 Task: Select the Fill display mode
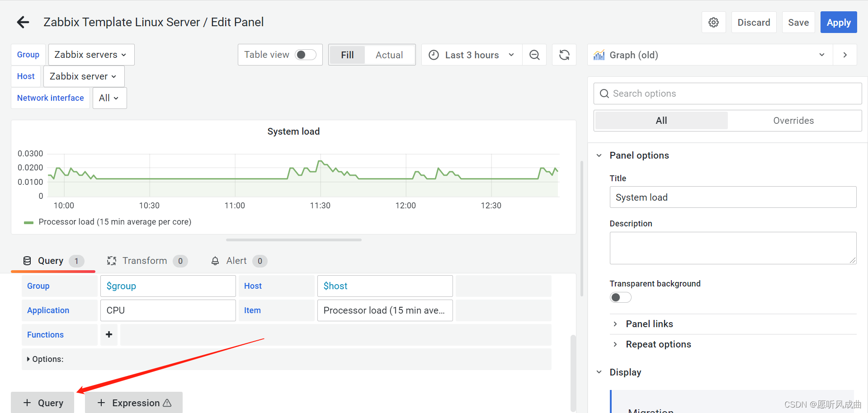[347, 55]
